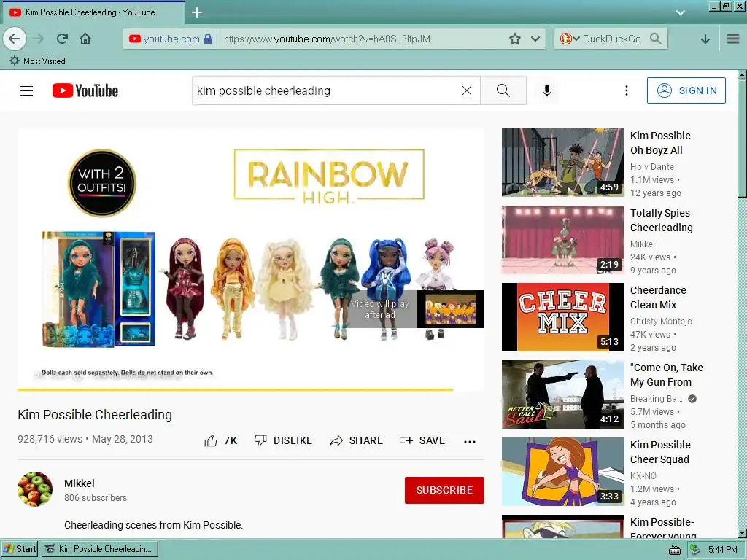This screenshot has width=747, height=560.
Task: Open Totally Spies Cheerleading thumbnail
Action: (x=562, y=239)
